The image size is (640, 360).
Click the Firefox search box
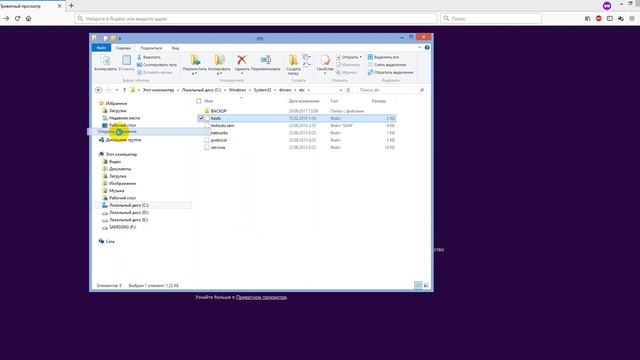(491, 18)
